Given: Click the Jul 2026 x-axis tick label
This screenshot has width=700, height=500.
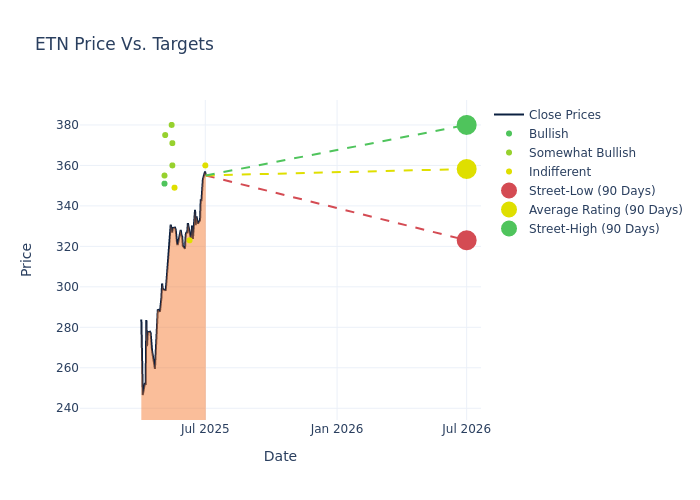Looking at the screenshot, I should 466,429.
